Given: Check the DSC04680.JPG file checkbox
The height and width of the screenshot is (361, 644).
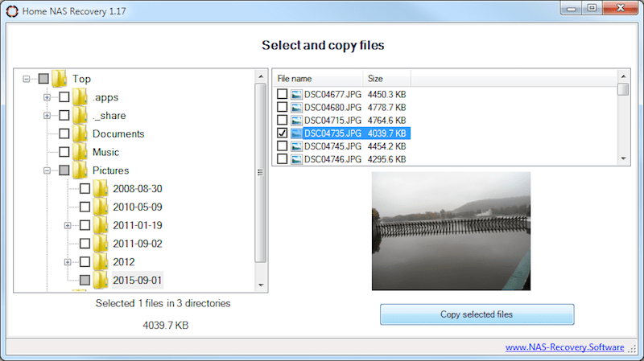Looking at the screenshot, I should coord(282,107).
